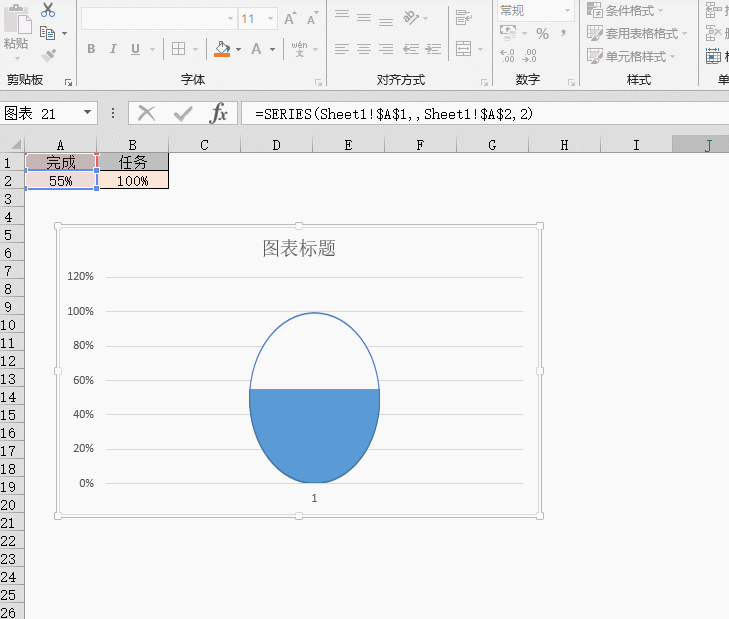Screen dimensions: 729x619
Task: Click the wén phonetic guide icon
Action: click(x=299, y=49)
